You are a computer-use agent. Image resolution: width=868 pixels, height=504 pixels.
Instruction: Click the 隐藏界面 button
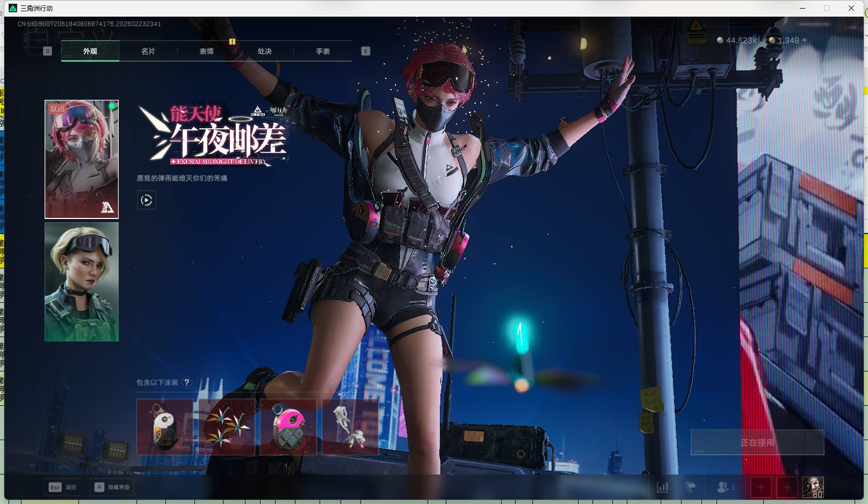point(112,487)
